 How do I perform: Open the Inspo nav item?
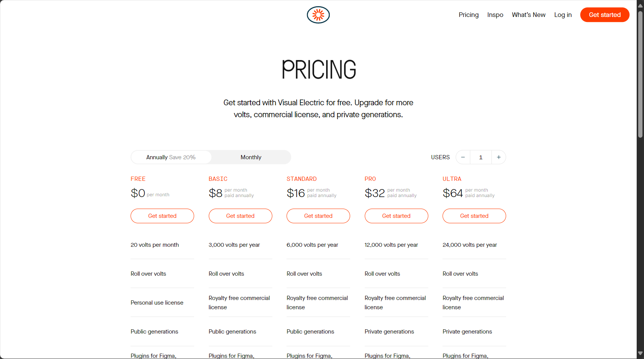coord(495,15)
